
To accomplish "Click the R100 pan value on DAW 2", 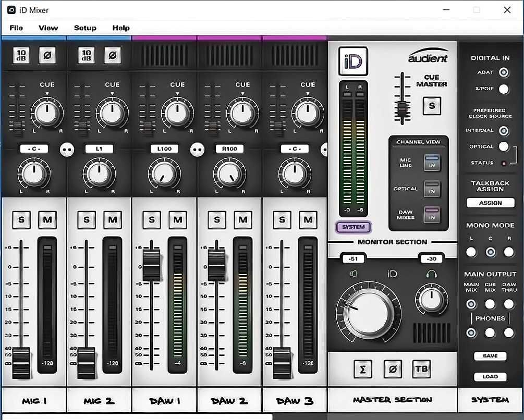I will point(229,149).
